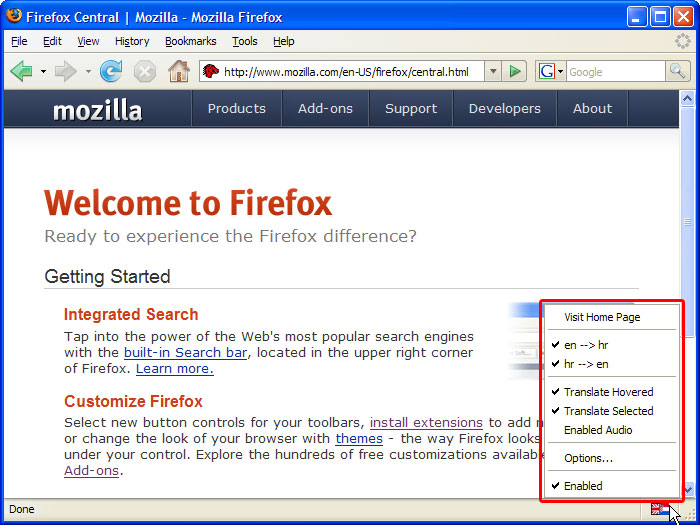Follow the install extensions link
The width and height of the screenshot is (700, 525).
click(x=426, y=422)
